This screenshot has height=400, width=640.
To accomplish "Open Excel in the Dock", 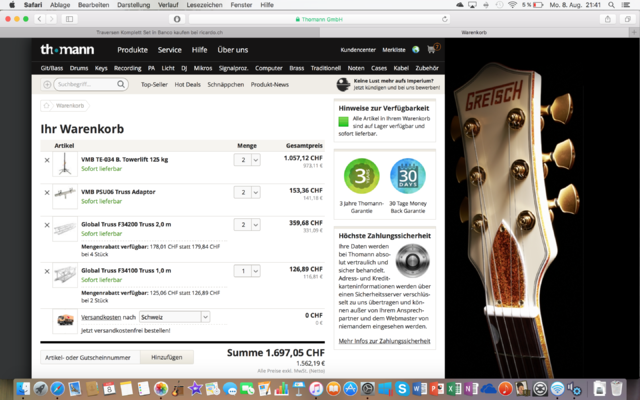I will [453, 389].
